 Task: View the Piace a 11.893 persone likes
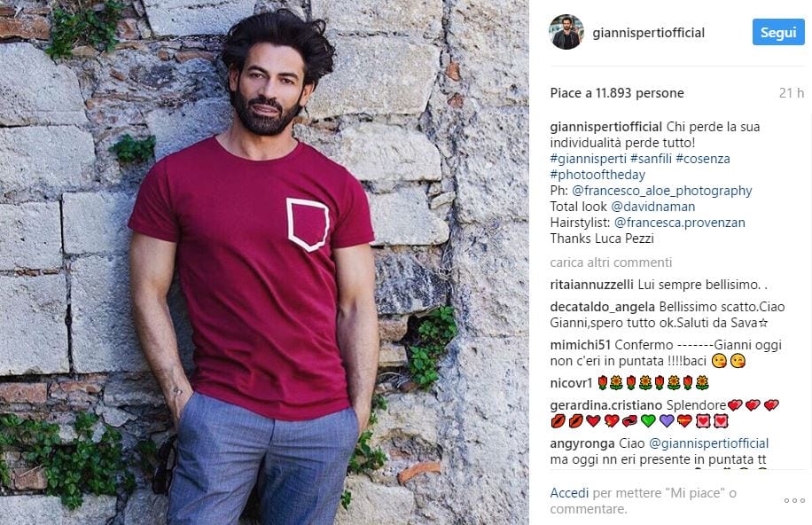pos(617,93)
